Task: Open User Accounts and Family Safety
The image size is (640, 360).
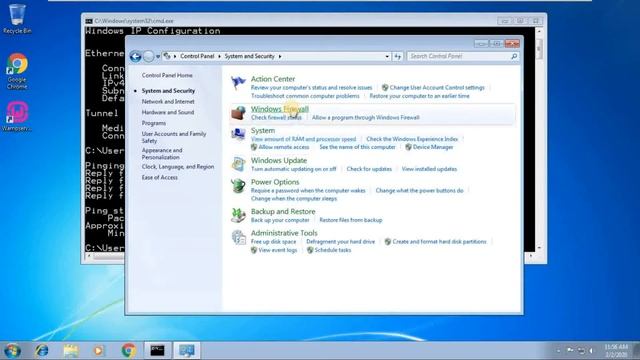Action: coord(174,137)
